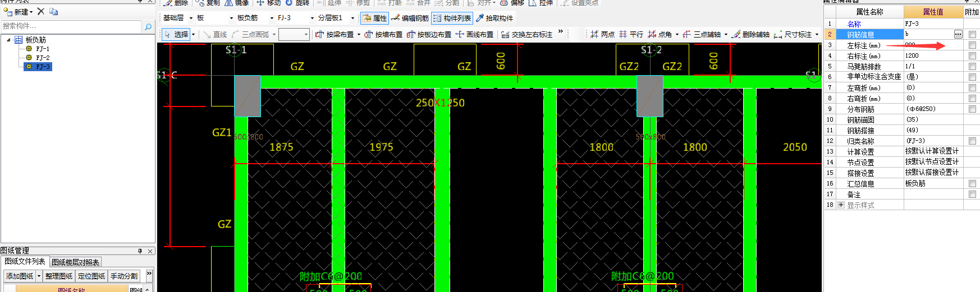Click the 整理图纸 button
This screenshot has height=292, width=980.
[59, 276]
